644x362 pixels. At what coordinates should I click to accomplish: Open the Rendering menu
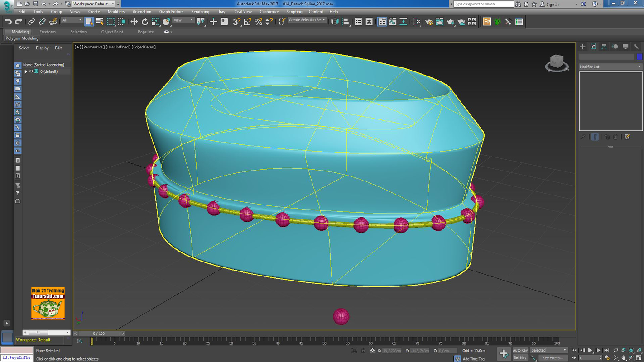pyautogui.click(x=200, y=11)
